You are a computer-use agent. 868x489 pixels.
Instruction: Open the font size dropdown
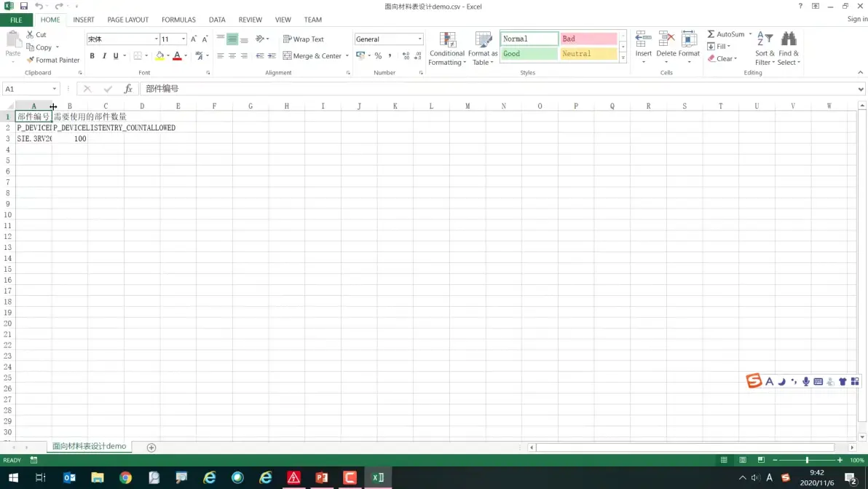click(x=184, y=39)
